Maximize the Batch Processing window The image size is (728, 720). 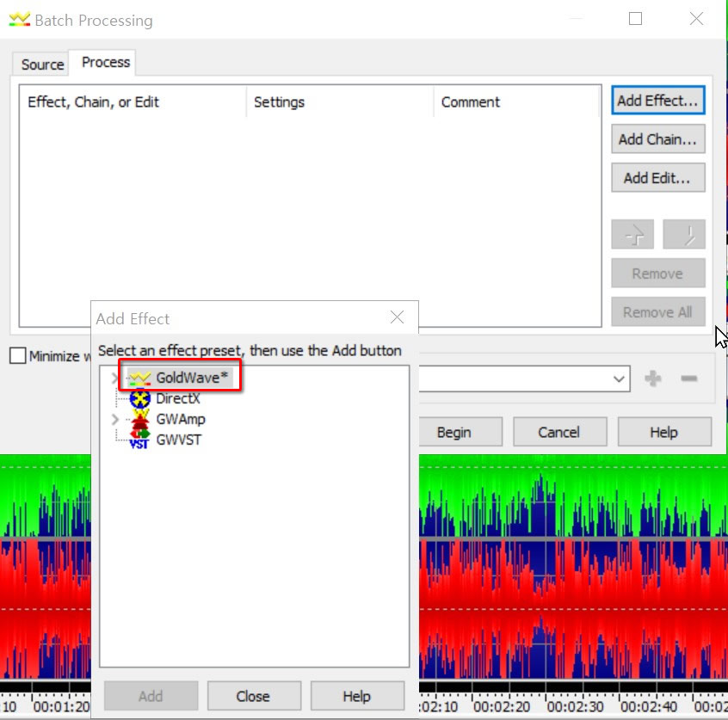pyautogui.click(x=635, y=19)
